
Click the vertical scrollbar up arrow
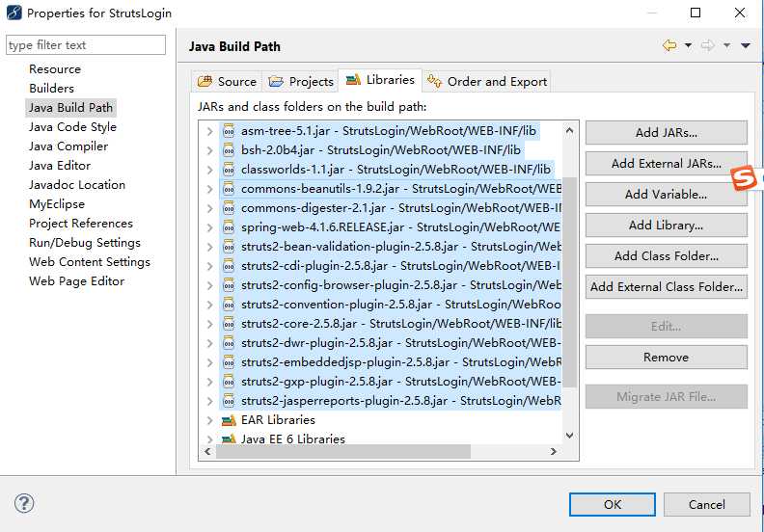click(569, 130)
